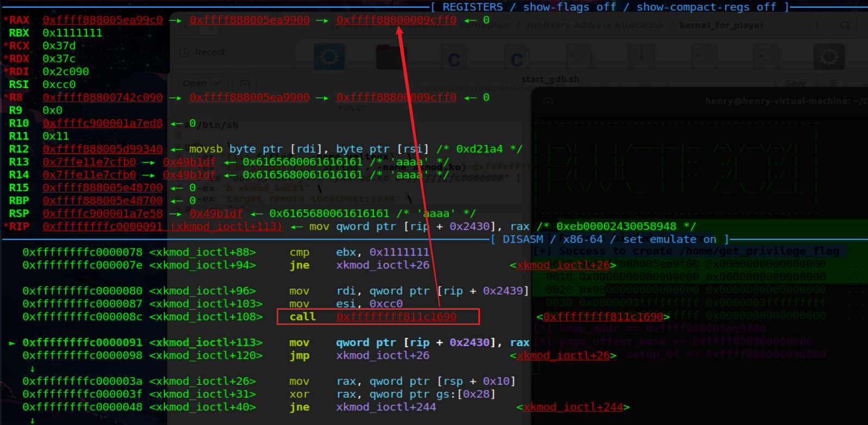This screenshot has width=868, height=425.
Task: Click current instruction address 0xffffffffc0000091 in DISASM
Action: [83, 342]
